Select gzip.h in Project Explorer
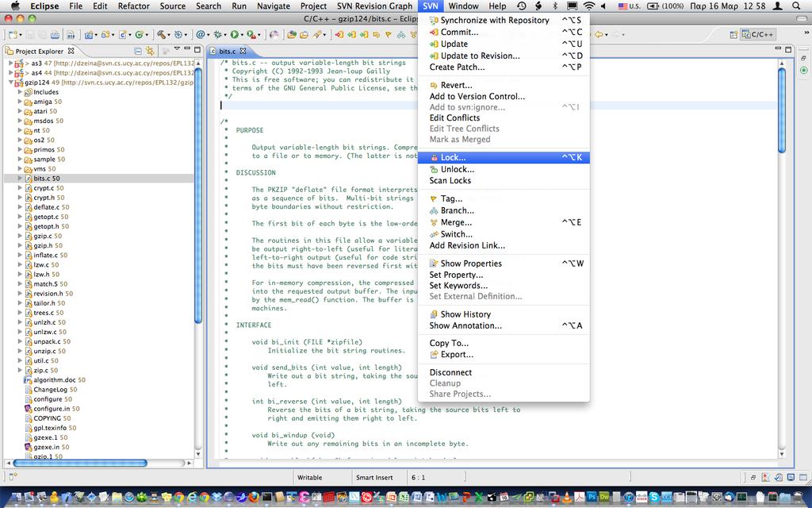 point(44,246)
